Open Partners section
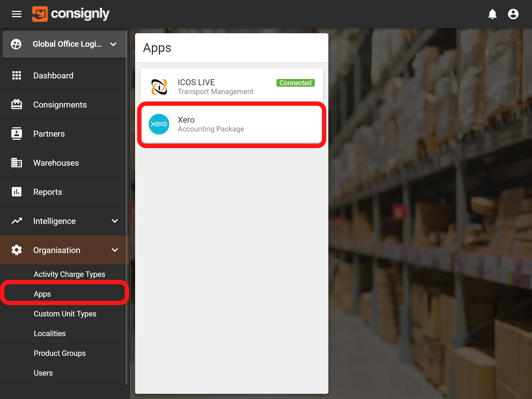532x399 pixels. [65, 134]
